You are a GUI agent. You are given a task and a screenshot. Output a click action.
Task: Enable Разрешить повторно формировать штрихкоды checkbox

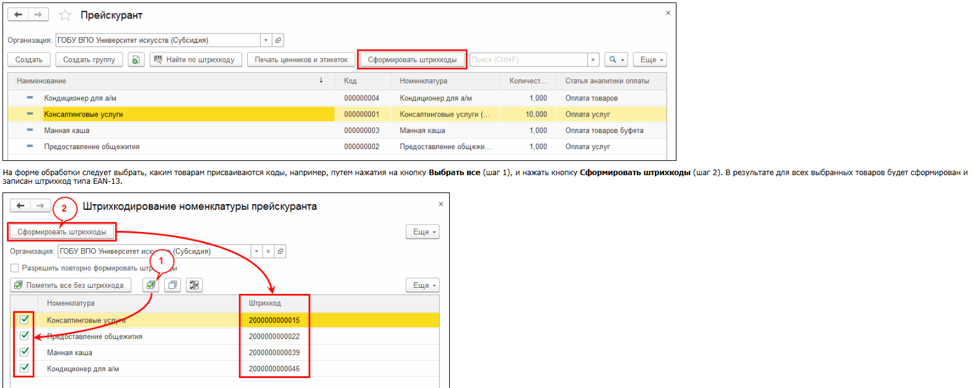point(14,268)
